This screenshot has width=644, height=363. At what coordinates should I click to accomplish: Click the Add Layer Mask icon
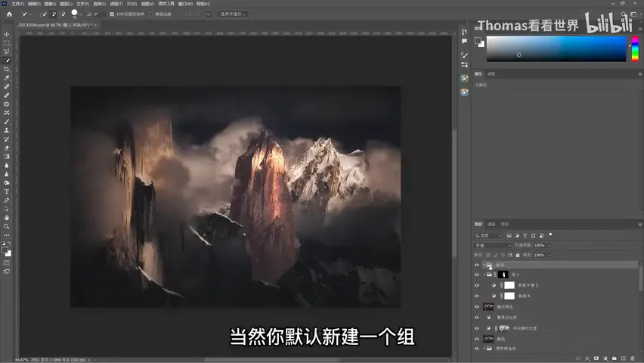[596, 358]
